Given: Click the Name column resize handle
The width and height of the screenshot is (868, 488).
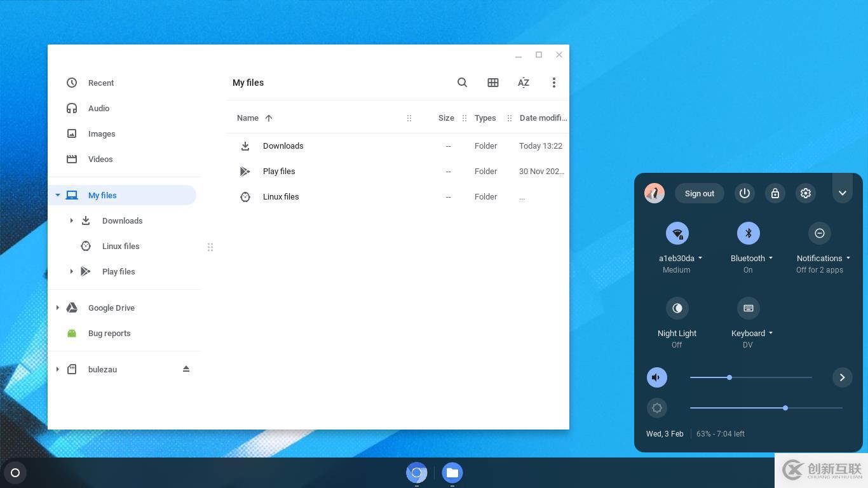Looking at the screenshot, I should [409, 118].
